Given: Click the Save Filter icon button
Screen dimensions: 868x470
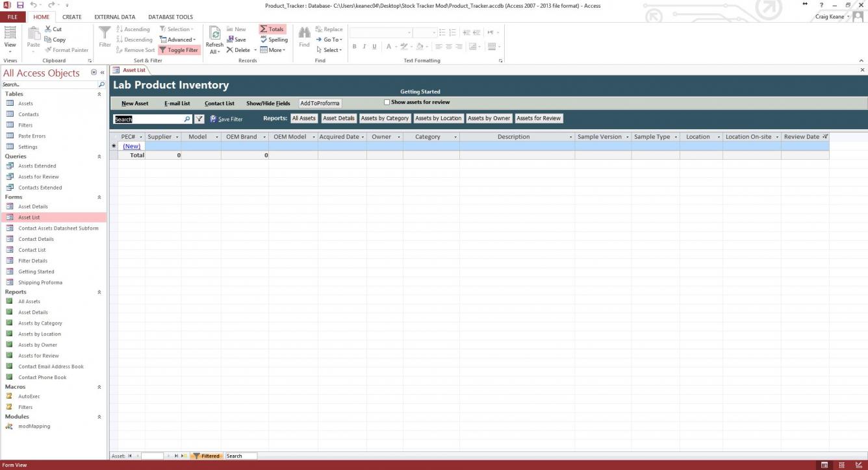Looking at the screenshot, I should (213, 119).
